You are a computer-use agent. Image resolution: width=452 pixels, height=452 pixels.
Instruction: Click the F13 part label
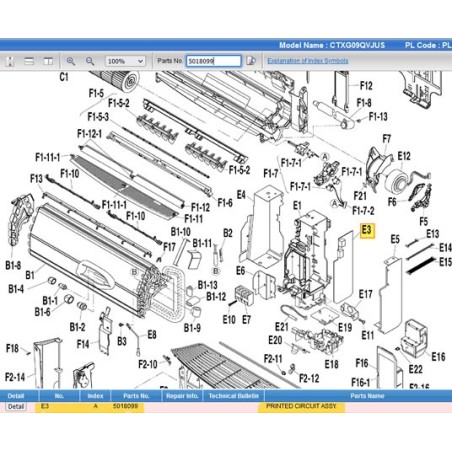pos(36,179)
